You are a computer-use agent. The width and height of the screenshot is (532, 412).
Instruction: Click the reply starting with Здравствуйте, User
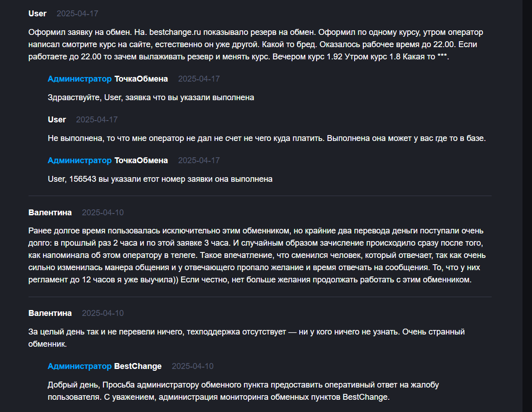[151, 97]
